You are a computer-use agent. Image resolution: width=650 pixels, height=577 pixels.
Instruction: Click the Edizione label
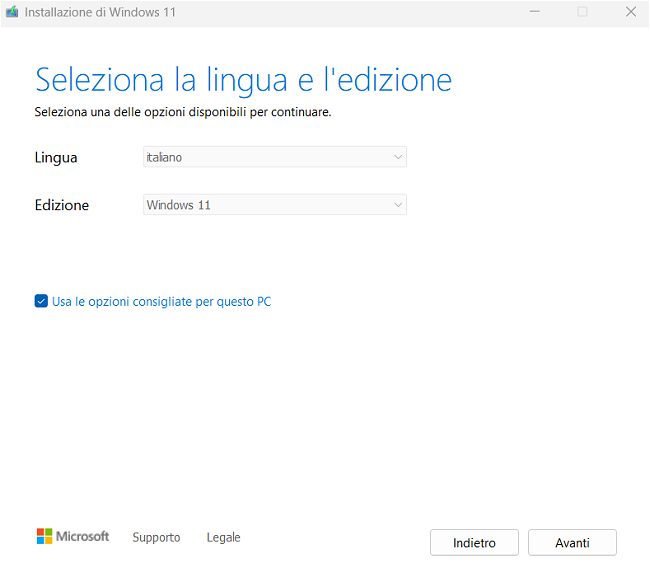[x=62, y=205]
